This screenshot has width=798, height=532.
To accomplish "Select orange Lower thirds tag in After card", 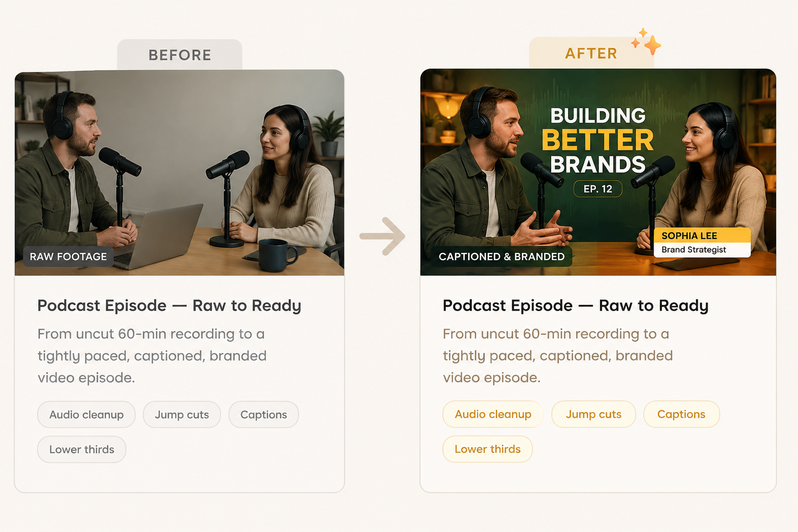I will coord(487,449).
